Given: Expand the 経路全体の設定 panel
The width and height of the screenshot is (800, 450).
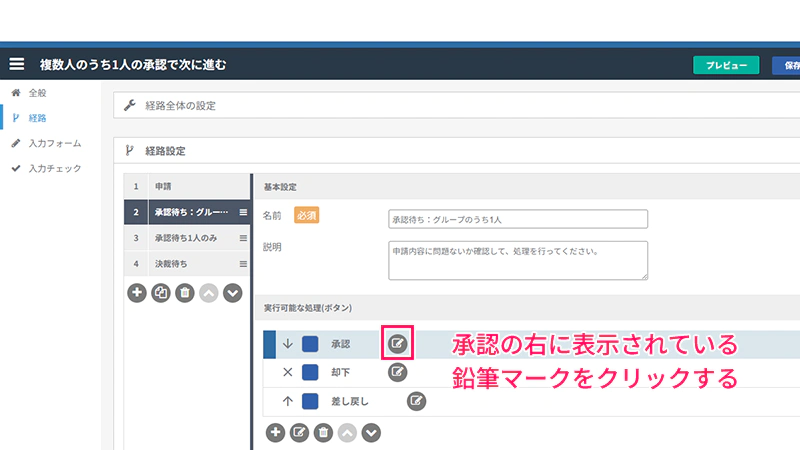Looking at the screenshot, I should pyautogui.click(x=457, y=106).
